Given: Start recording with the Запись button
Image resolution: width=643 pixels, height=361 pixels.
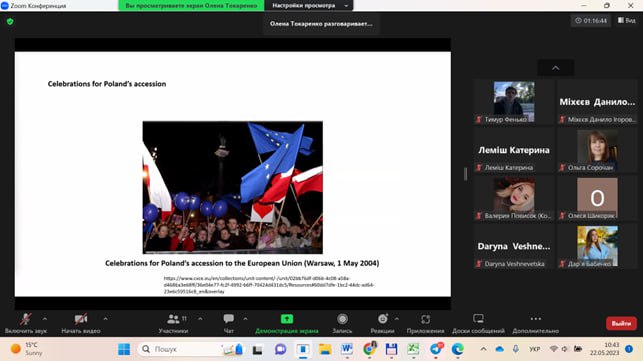Looking at the screenshot, I should 342,323.
